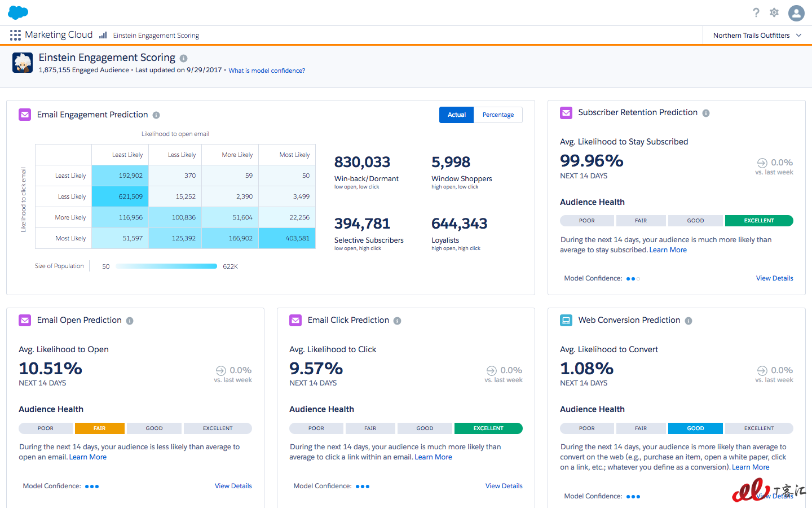Click trend arrow icon in Email Open card
Screen dimensions: 812x508
[221, 370]
